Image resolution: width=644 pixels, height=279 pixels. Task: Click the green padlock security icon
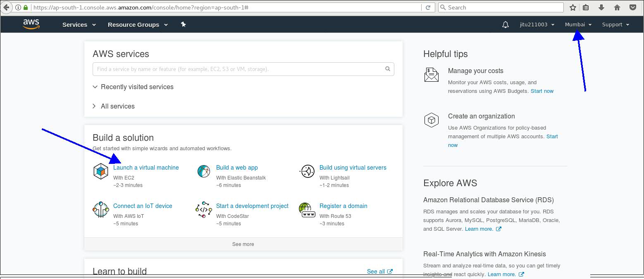[x=26, y=7]
